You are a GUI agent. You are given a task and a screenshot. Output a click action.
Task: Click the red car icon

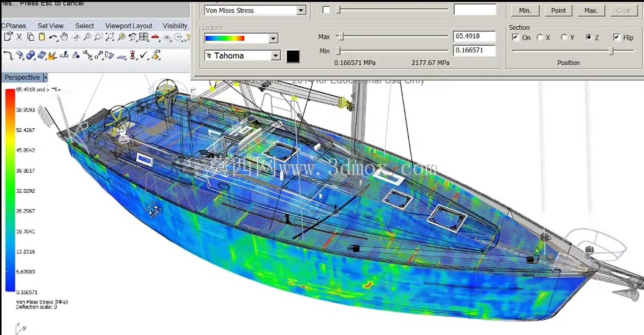[155, 37]
